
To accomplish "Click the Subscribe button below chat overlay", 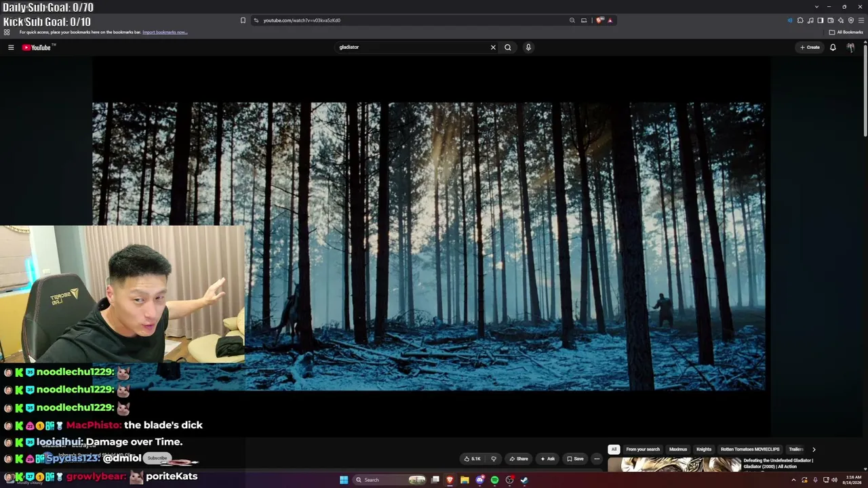I will coord(157,458).
